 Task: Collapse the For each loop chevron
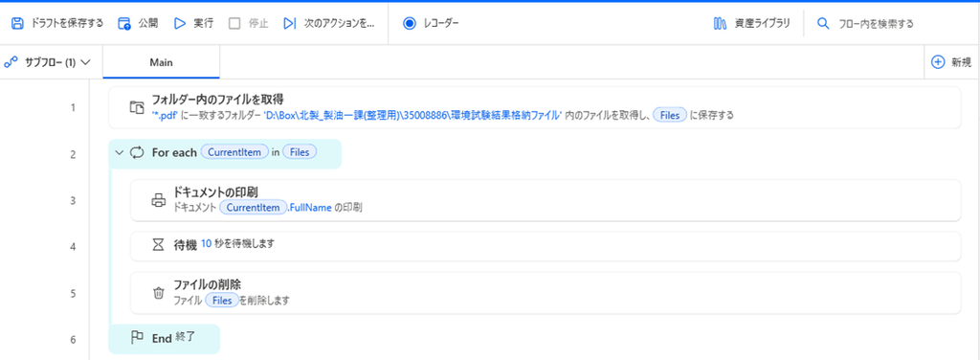[x=120, y=152]
